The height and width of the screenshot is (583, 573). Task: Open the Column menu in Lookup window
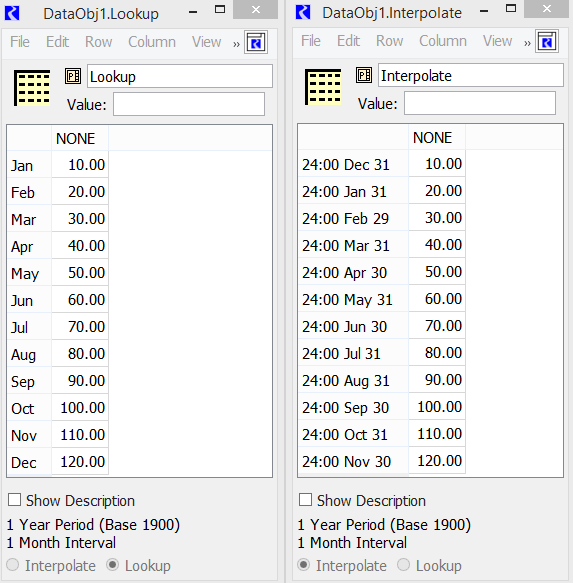click(152, 42)
